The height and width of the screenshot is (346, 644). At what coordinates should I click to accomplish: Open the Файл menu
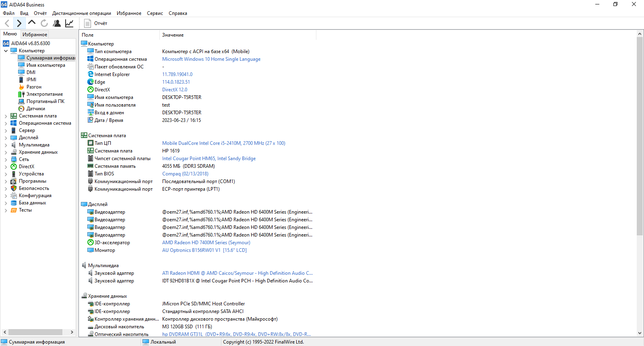tap(8, 13)
